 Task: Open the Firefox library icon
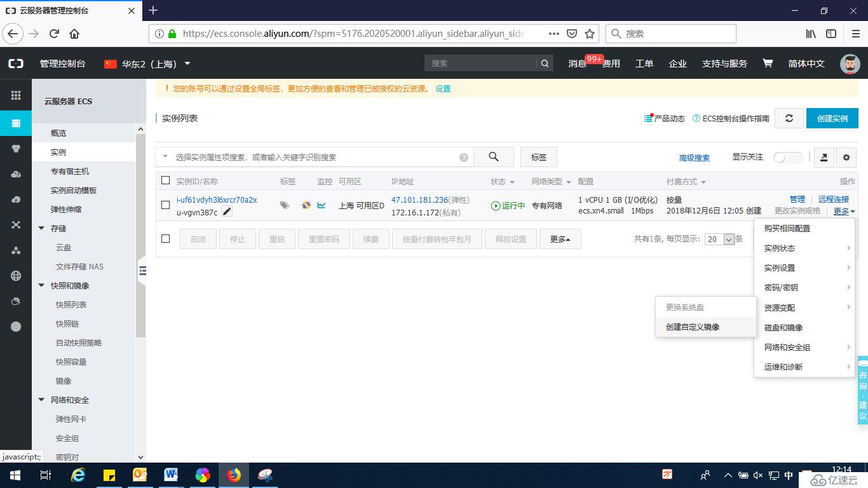(811, 34)
